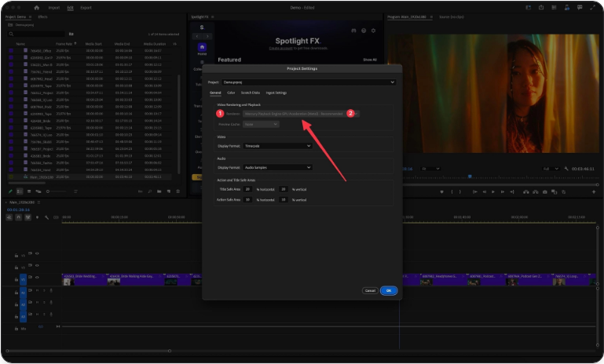Open the Ingest Settings tab

click(276, 93)
